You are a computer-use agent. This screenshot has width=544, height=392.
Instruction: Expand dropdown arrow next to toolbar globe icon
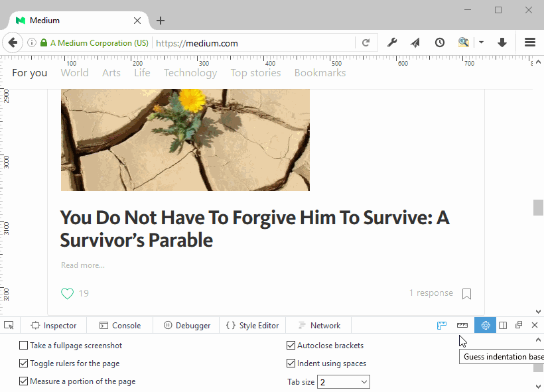click(482, 43)
